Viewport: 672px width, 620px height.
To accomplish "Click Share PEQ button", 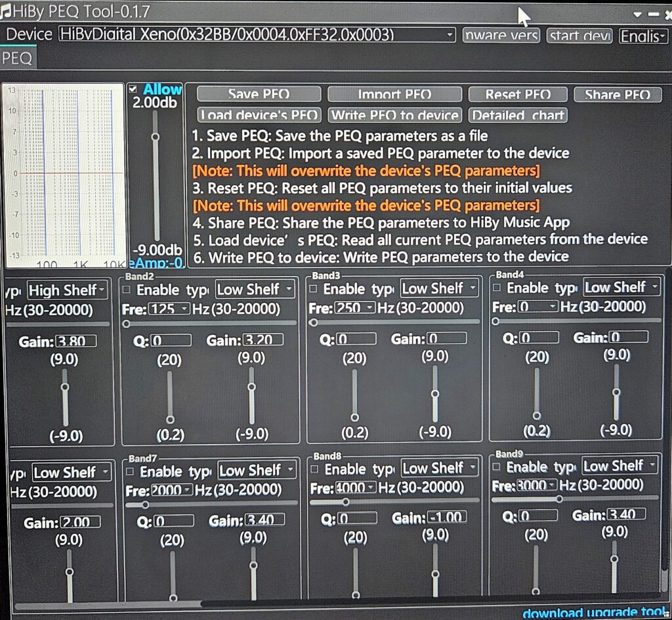I will [618, 95].
